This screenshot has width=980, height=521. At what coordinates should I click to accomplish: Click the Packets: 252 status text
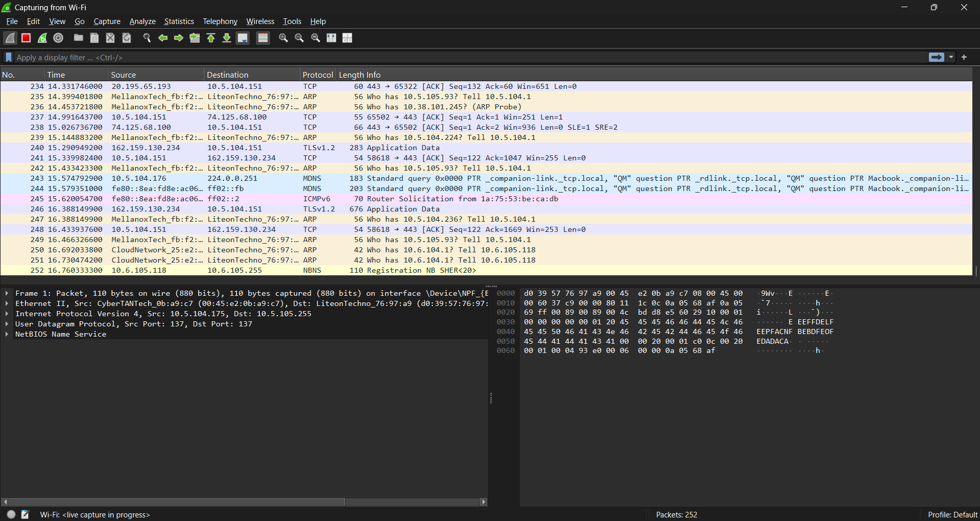coord(676,514)
